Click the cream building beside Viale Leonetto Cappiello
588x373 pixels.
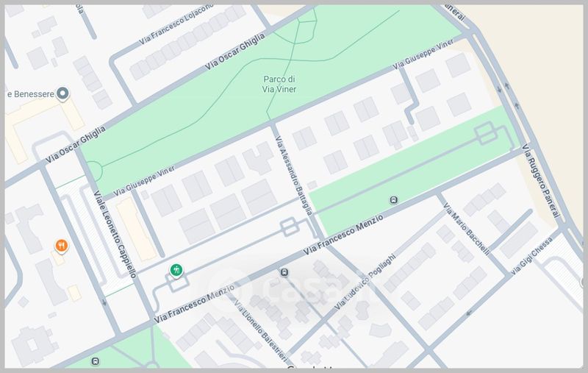133,227
